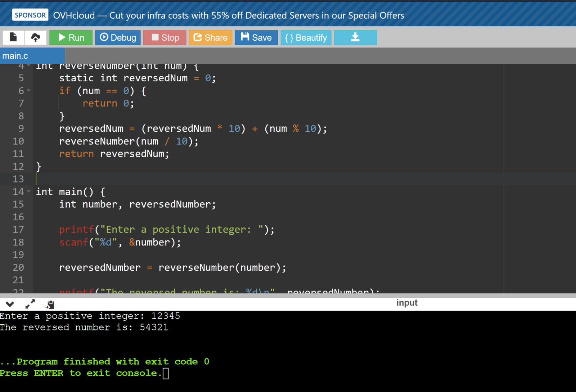
Task: Expand console to fullscreen with diagonal arrows icon
Action: (30, 304)
